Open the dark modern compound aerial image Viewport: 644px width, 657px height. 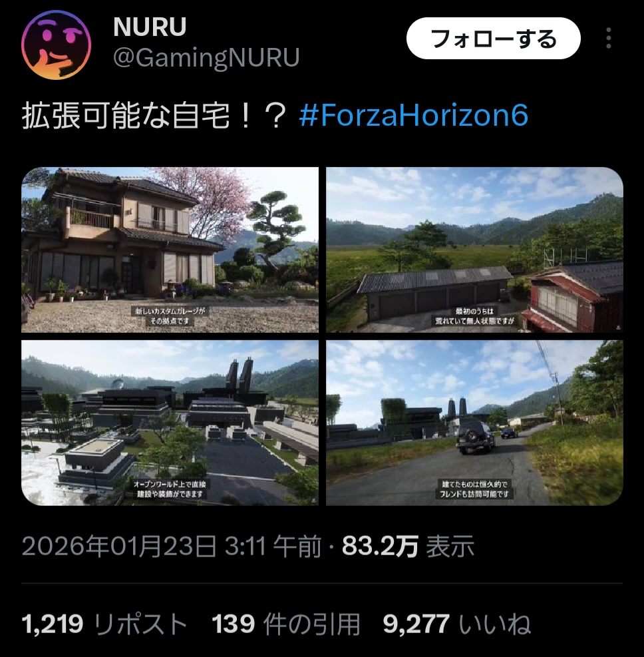tap(170, 423)
